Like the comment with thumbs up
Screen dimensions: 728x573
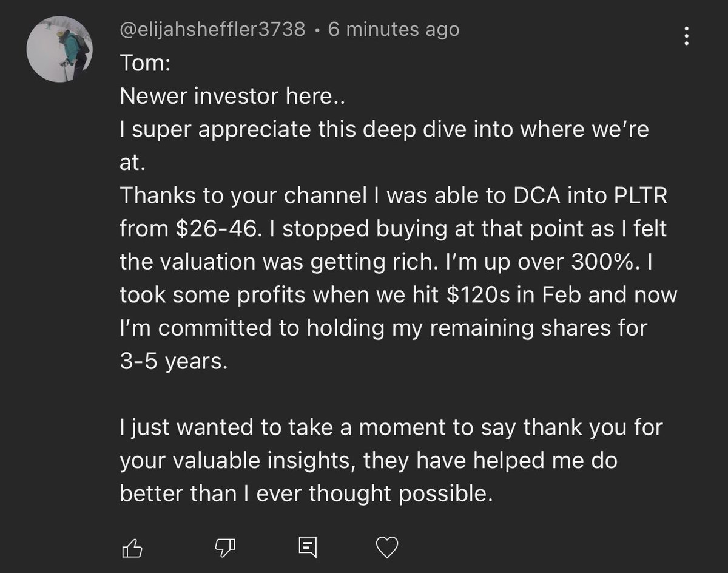[132, 548]
